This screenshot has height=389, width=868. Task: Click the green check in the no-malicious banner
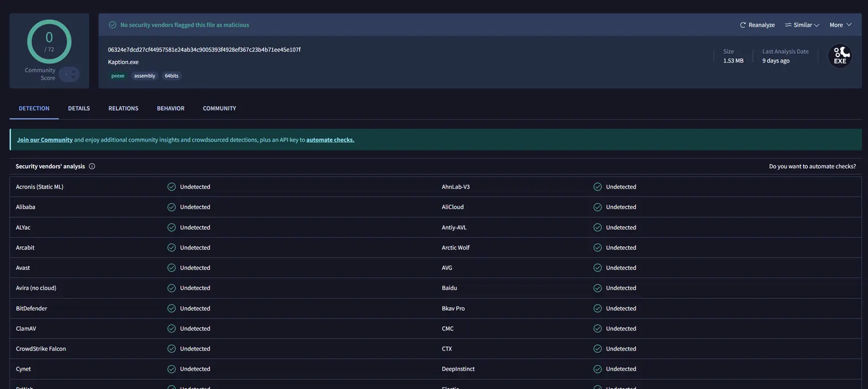click(110, 23)
